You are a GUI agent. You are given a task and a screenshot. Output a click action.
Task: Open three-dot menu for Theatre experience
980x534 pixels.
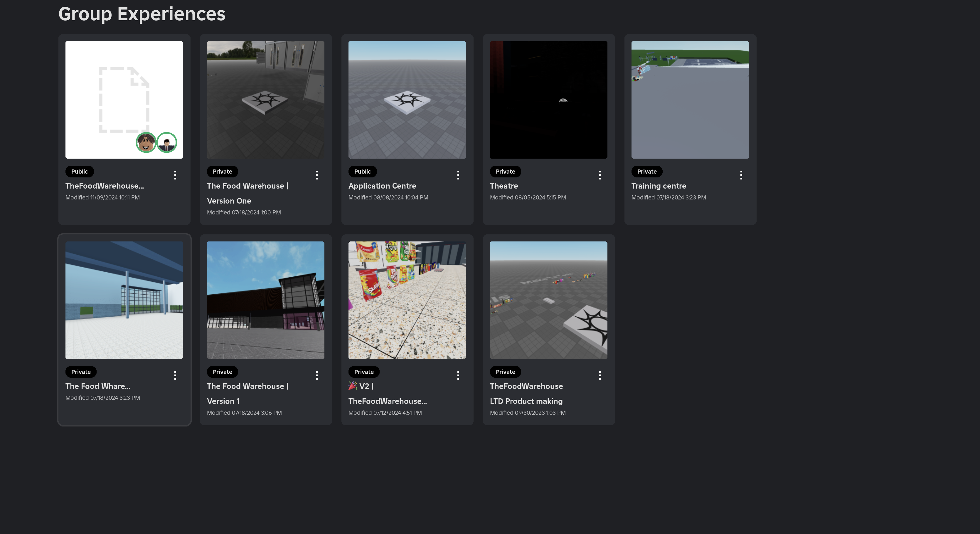[600, 175]
